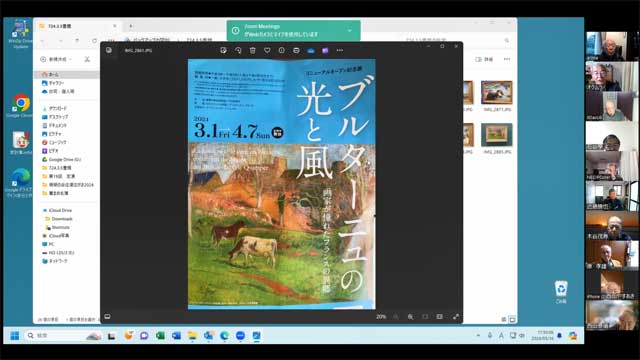Enter fullscreen with the expand arrows icon

456,317
